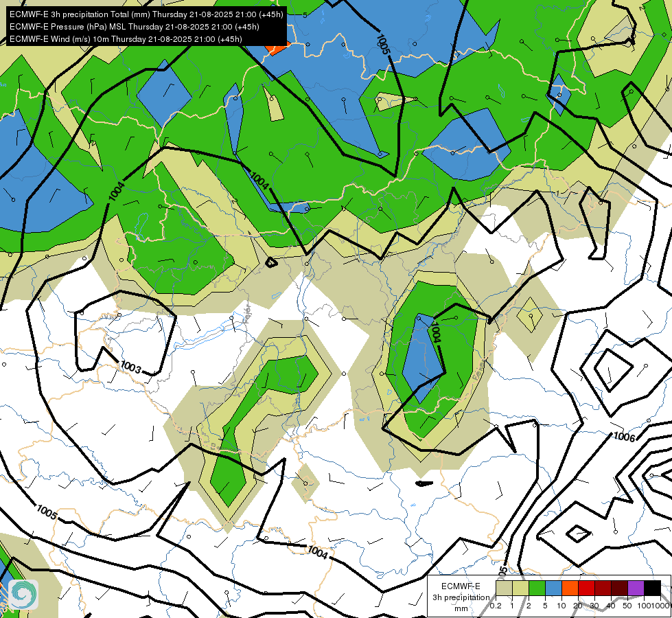This screenshot has width=672, height=618.
Task: Click the purple 50–100 mm legend swatch
Action: [636, 588]
